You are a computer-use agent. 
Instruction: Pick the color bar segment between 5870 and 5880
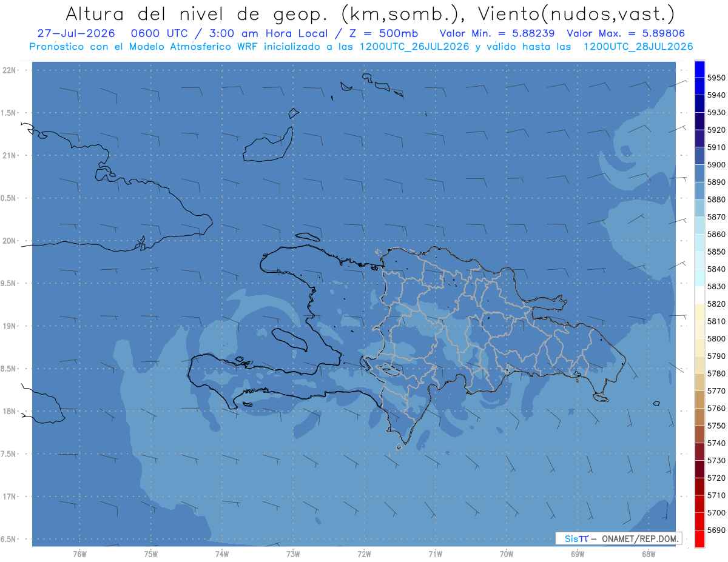click(x=699, y=208)
